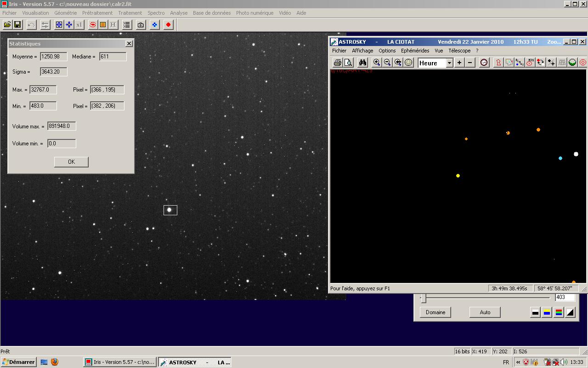Click the Auto button in threshold panel
This screenshot has width=588, height=368.
click(485, 312)
